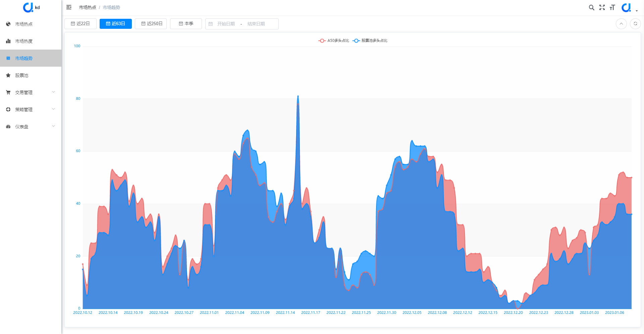The height and width of the screenshot is (334, 644).
Task: Click the 市场热点 breadcrumb link
Action: [88, 7]
